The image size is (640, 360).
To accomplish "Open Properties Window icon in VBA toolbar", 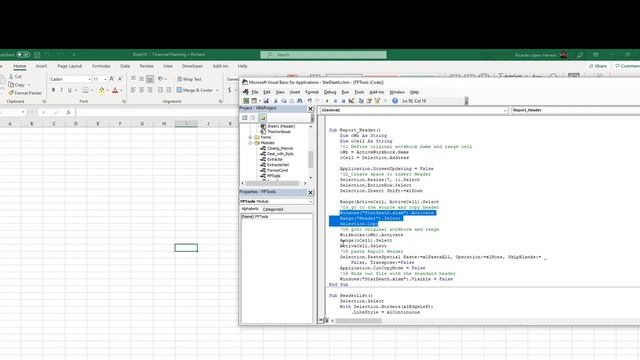I will tap(369, 101).
